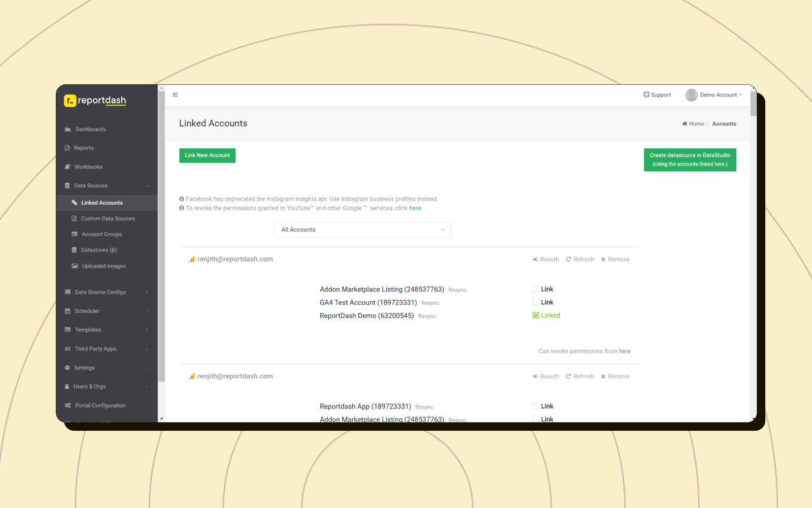The image size is (812, 508).
Task: Click the Home breadcrumb icon
Action: click(x=685, y=124)
